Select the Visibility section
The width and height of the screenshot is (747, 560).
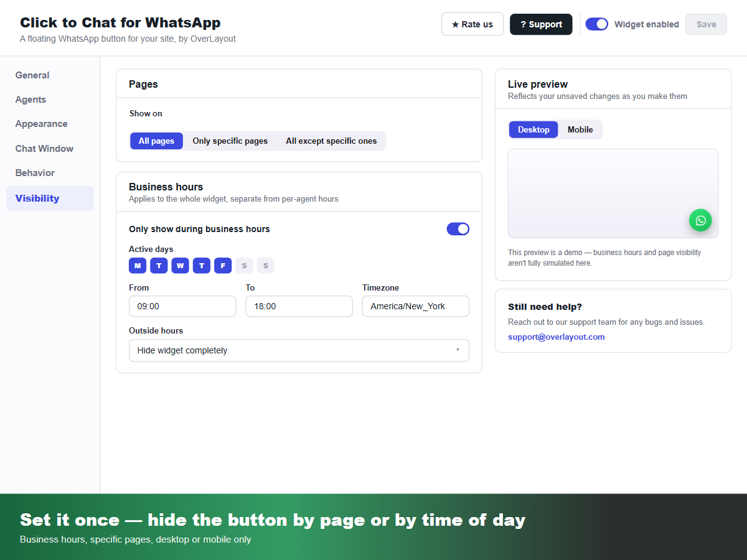pos(50,198)
